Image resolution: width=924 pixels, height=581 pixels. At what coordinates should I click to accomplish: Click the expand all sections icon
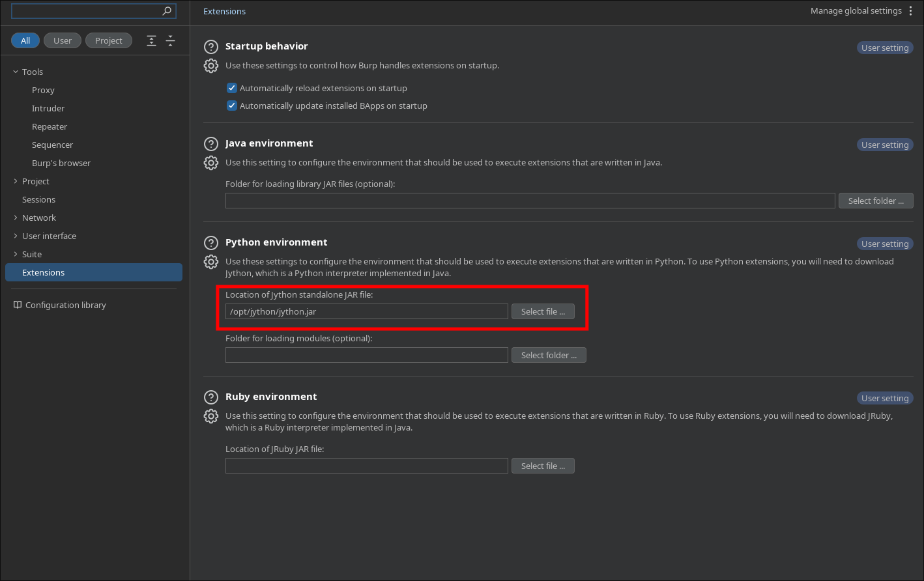click(152, 41)
